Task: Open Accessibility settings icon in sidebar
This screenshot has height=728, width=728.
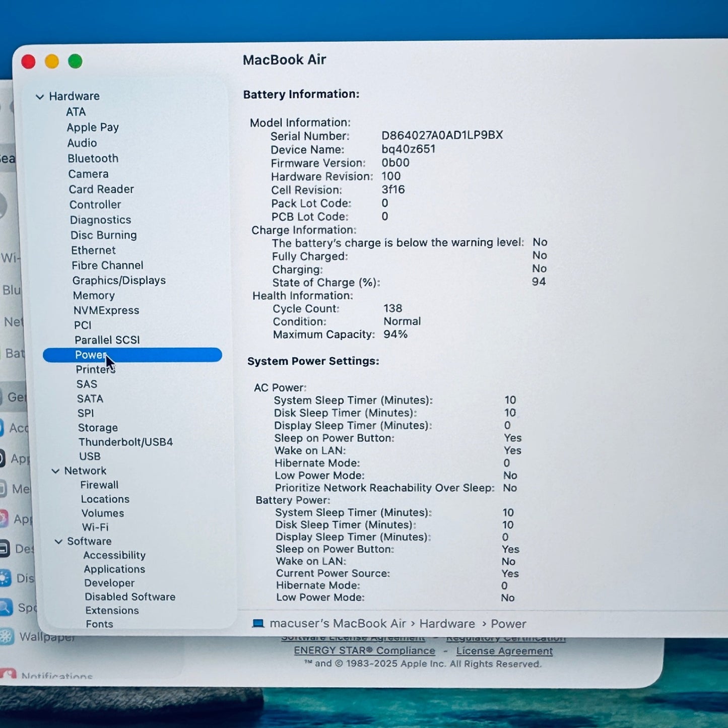Action: 7,428
